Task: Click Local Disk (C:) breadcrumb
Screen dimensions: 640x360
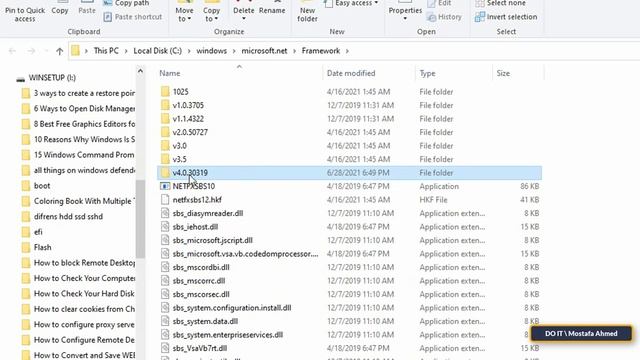Action: [158, 51]
